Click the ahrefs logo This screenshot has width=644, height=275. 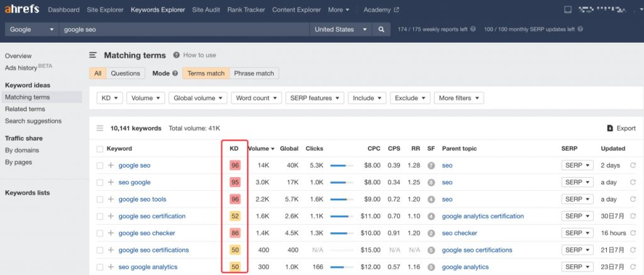22,9
